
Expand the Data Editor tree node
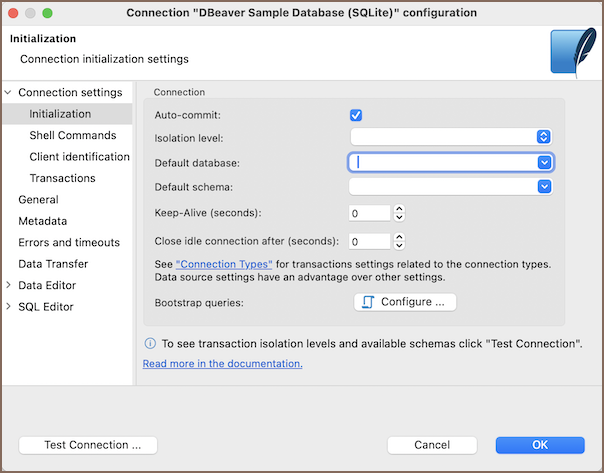[x=9, y=286]
